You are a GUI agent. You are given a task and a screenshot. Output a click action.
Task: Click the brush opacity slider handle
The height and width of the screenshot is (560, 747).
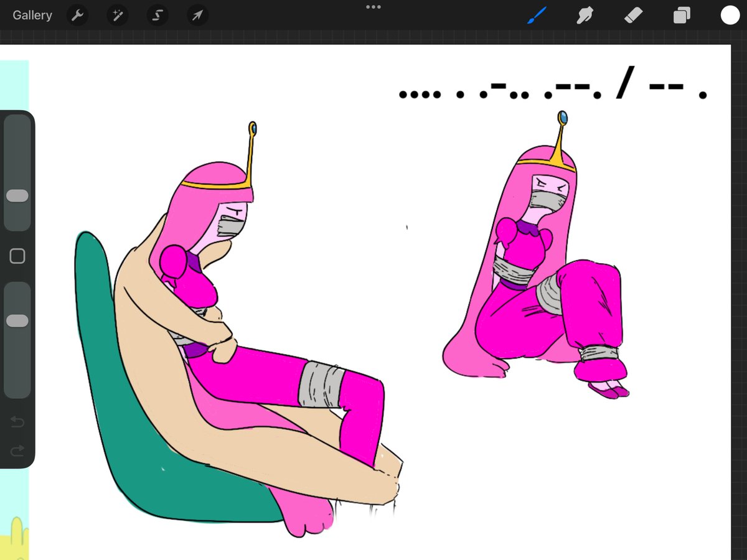(17, 321)
